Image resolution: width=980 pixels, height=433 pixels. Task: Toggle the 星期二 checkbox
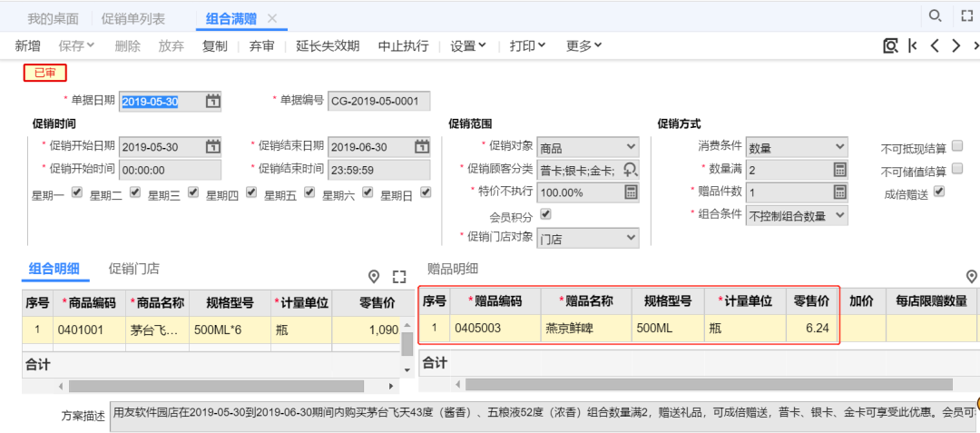click(x=134, y=192)
